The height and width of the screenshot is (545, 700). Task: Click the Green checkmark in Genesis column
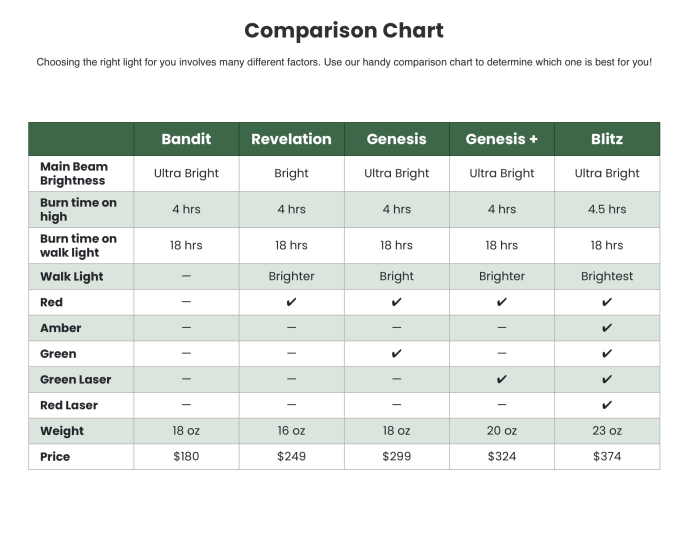click(397, 354)
